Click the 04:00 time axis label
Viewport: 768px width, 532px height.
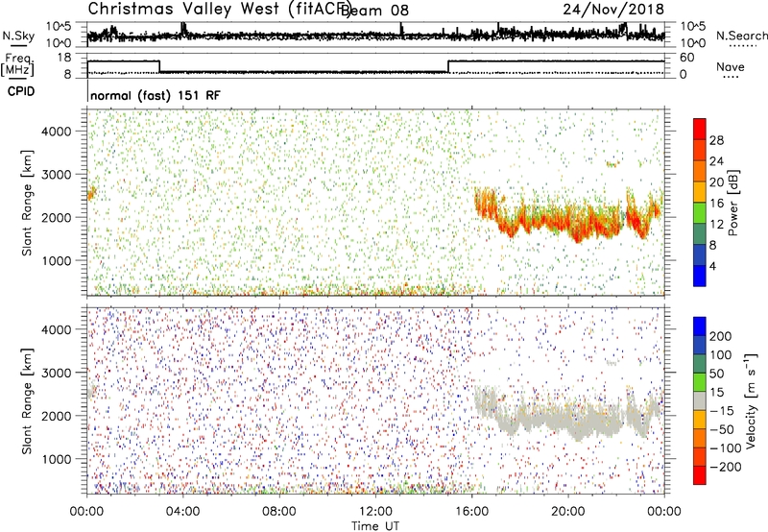(182, 512)
